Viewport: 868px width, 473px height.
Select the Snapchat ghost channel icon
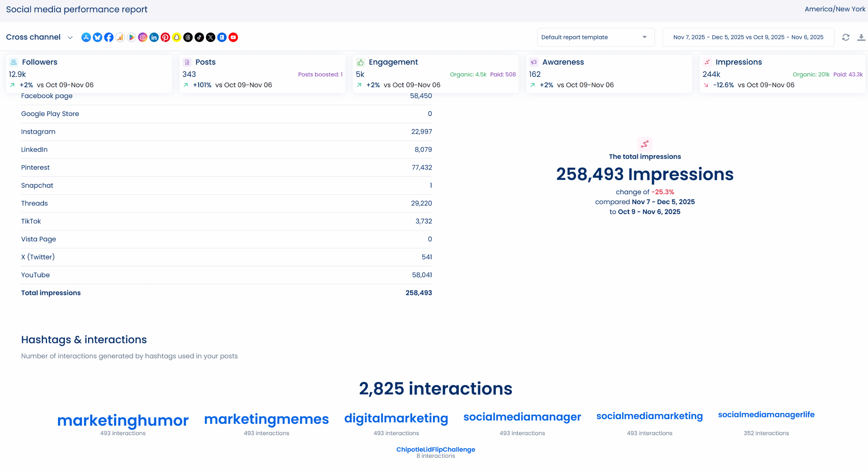(177, 37)
